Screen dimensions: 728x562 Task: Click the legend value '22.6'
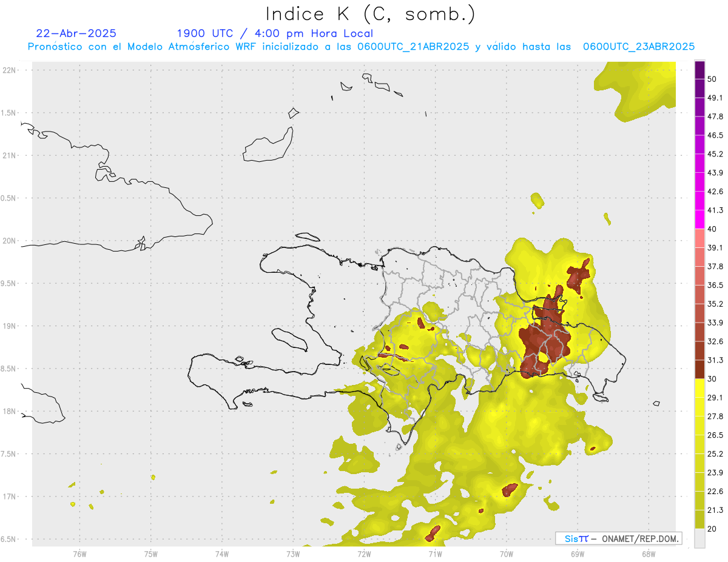coord(715,492)
